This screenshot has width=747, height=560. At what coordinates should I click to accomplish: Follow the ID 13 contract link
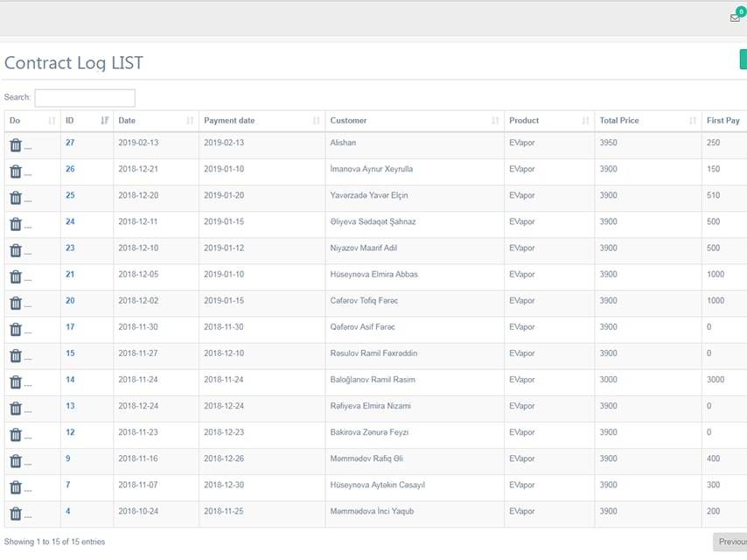point(70,406)
